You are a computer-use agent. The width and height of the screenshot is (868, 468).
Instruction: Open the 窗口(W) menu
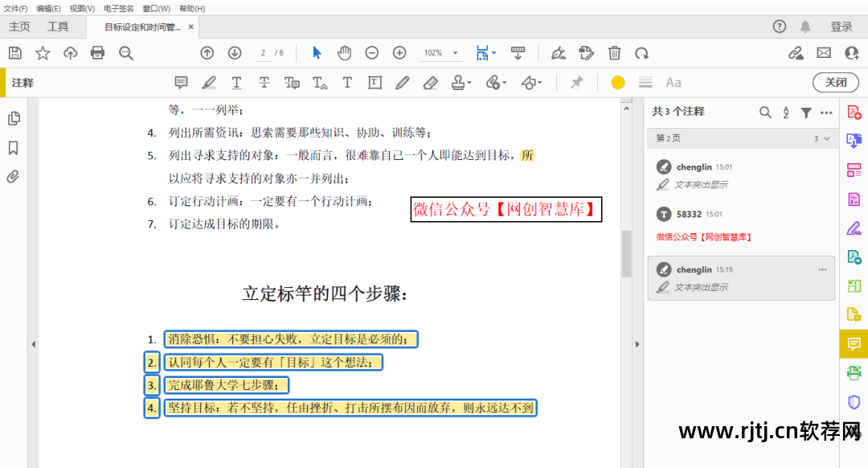point(157,8)
